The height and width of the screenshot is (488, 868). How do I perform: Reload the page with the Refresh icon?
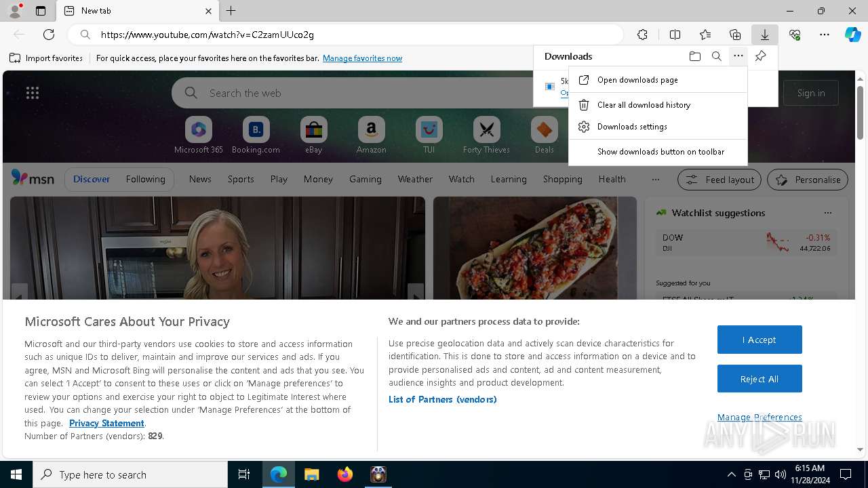coord(49,35)
